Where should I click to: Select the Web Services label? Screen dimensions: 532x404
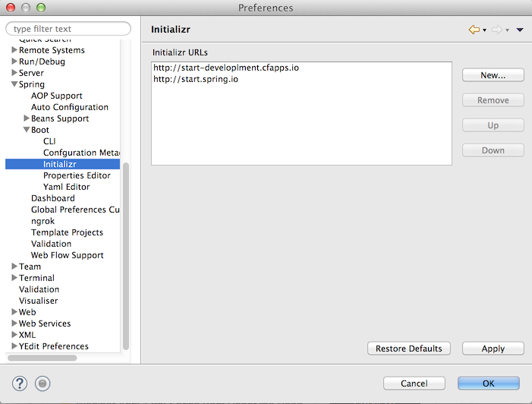click(45, 324)
